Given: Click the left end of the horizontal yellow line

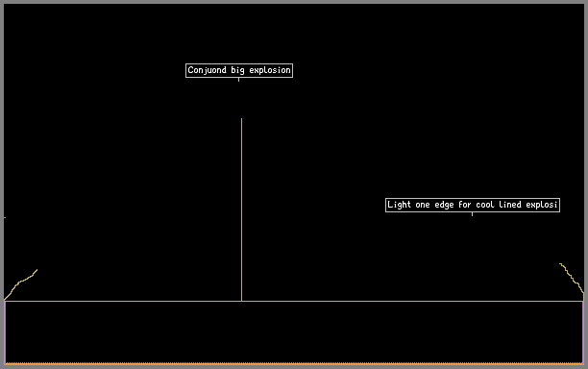Looking at the screenshot, I should 5,301.
